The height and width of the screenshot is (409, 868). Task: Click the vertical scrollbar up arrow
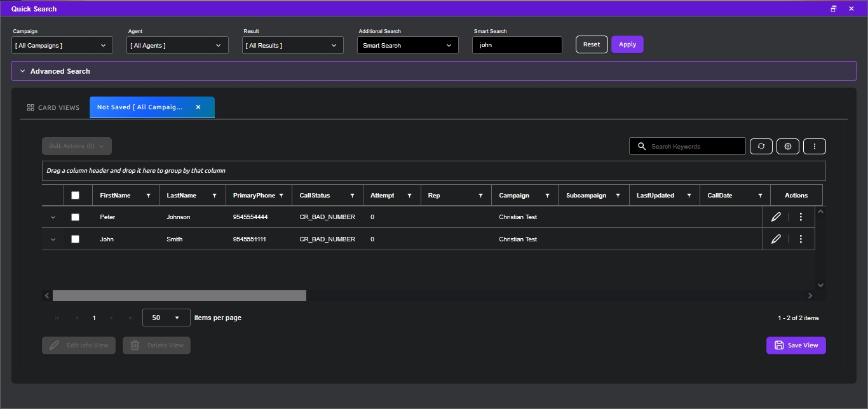[820, 211]
